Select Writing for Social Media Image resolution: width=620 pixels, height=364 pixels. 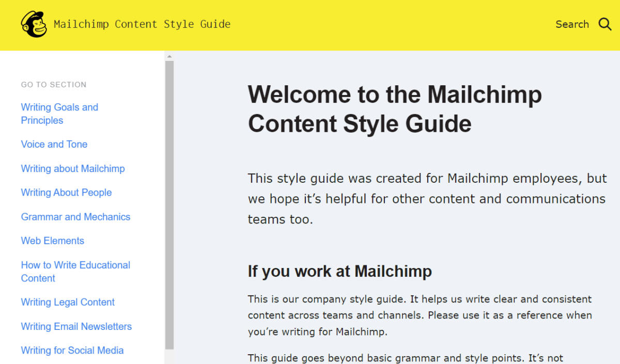(x=72, y=350)
